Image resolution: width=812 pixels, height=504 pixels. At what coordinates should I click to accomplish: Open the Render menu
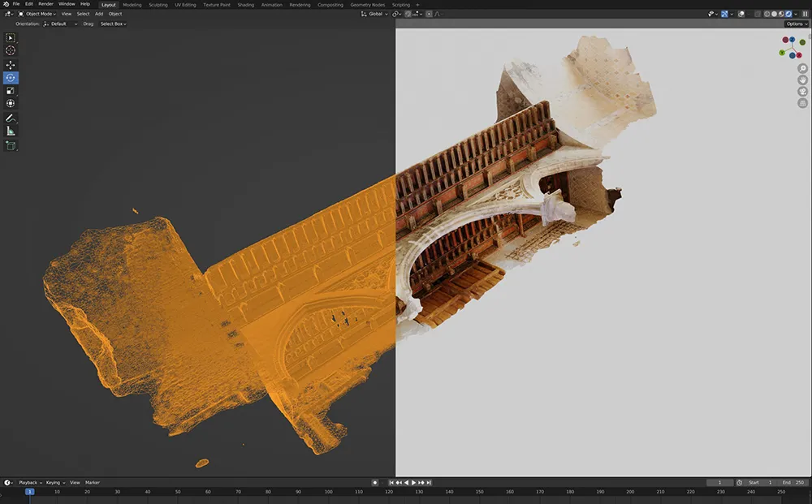tap(45, 4)
